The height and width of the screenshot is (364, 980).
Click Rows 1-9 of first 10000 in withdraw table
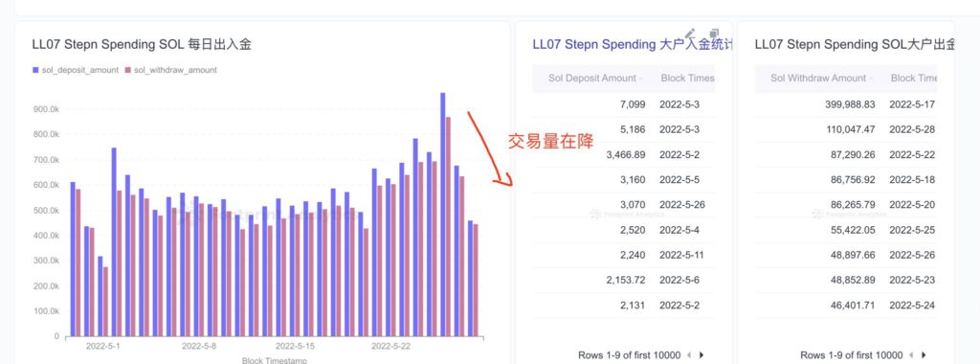point(852,355)
